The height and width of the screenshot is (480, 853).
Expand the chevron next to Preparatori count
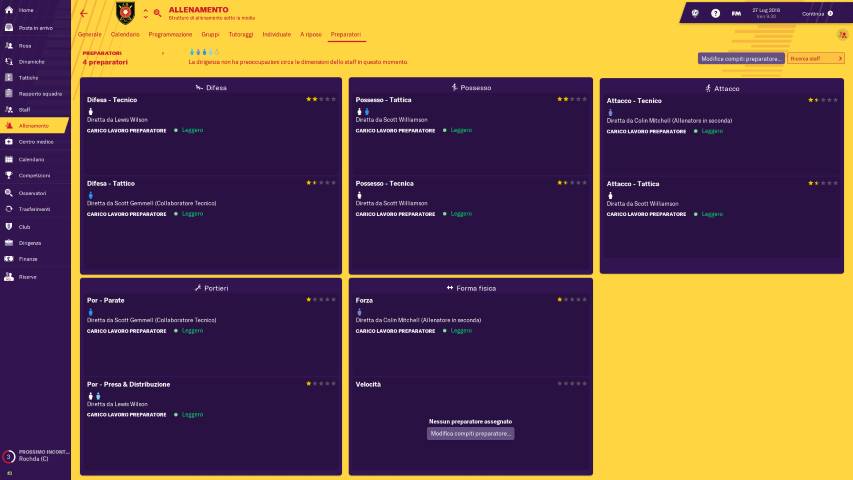(x=163, y=52)
